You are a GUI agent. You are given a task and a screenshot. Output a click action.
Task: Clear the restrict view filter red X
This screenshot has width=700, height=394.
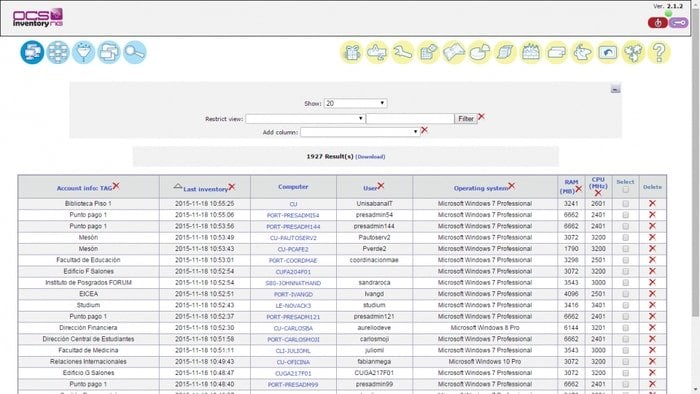[481, 117]
